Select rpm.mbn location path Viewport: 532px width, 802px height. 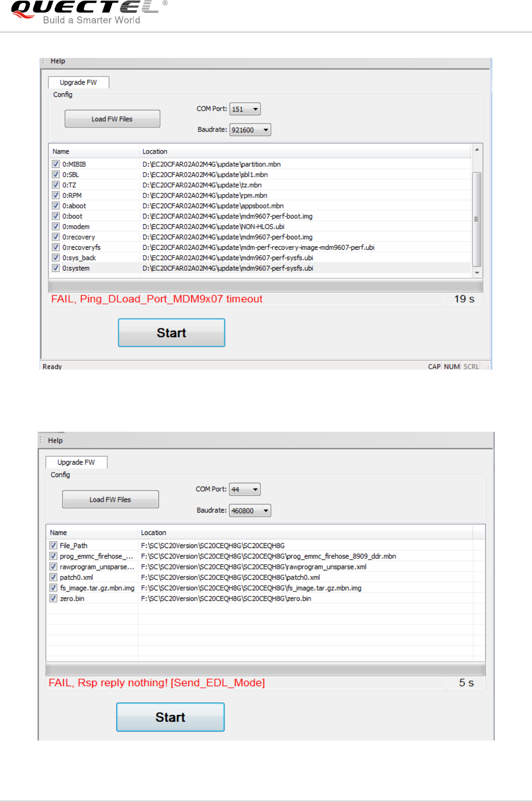pyautogui.click(x=205, y=196)
